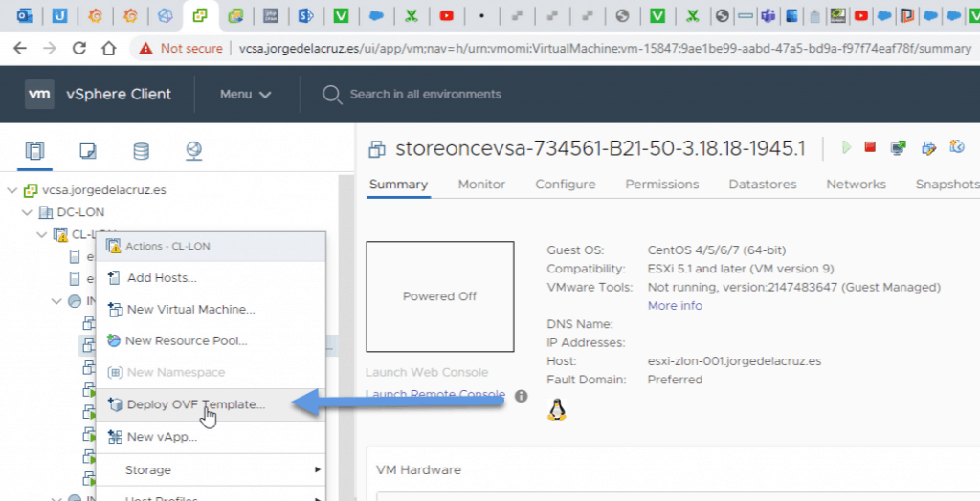This screenshot has width=980, height=501.
Task: Reload the page in browser
Action: 78,48
